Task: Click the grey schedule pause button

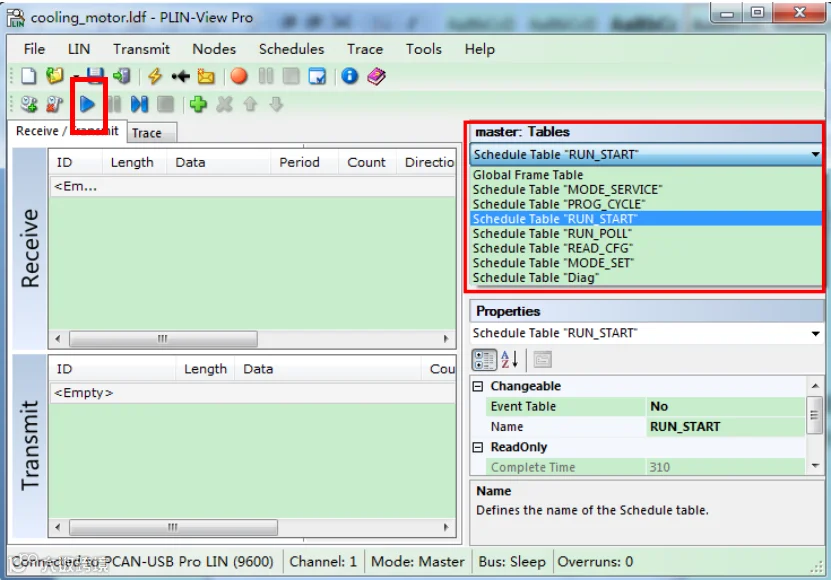Action: 114,104
